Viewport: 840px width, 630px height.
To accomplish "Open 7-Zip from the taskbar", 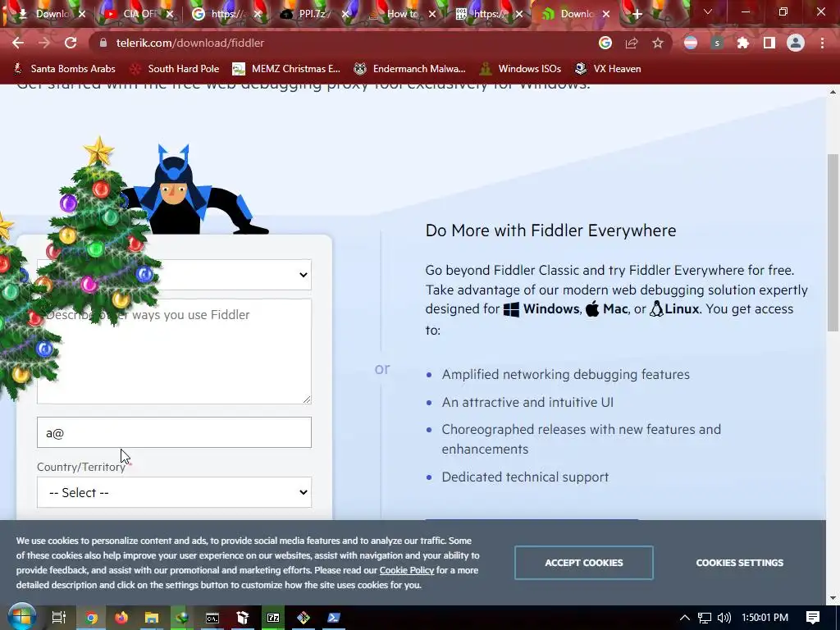I will point(273,618).
